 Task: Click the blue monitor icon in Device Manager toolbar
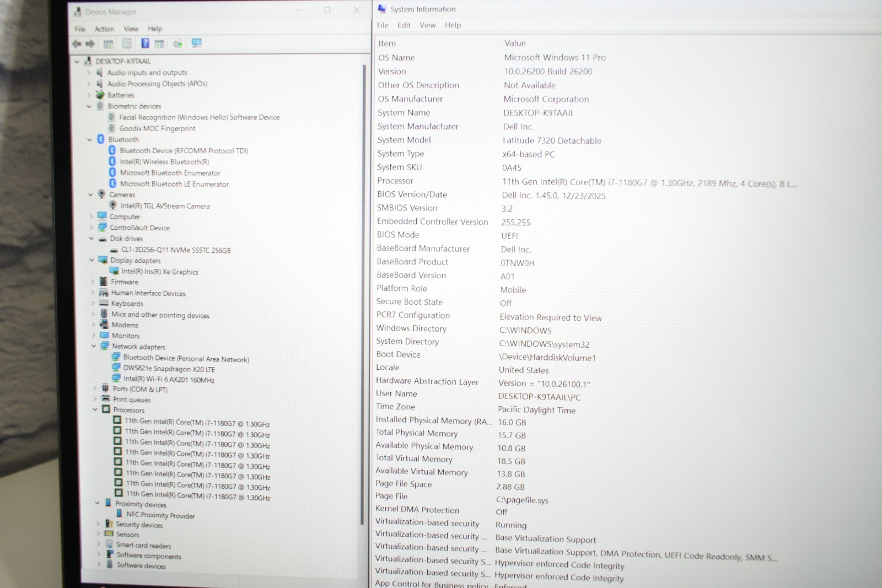[197, 43]
